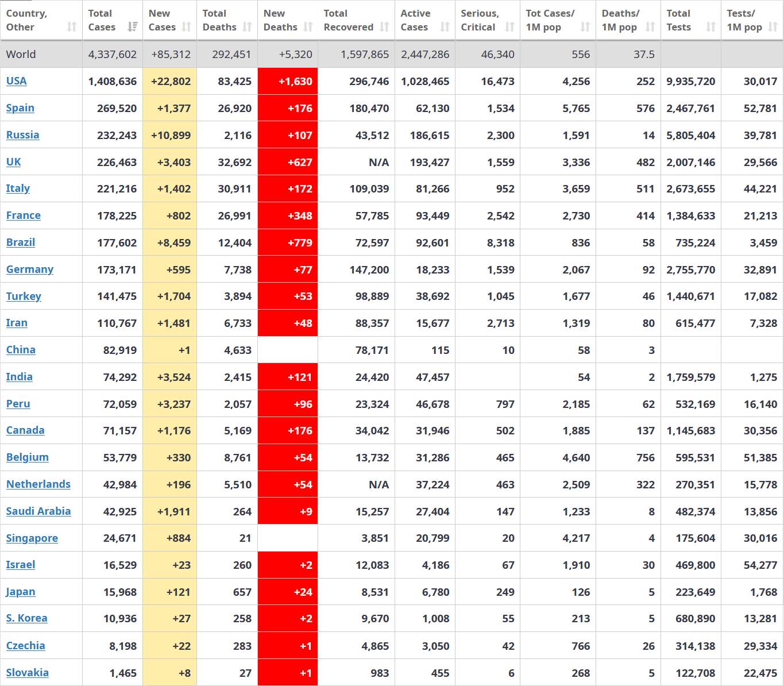Click the Total Recovered sort icon
Image resolution: width=784 pixels, height=686 pixels.
pos(384,27)
